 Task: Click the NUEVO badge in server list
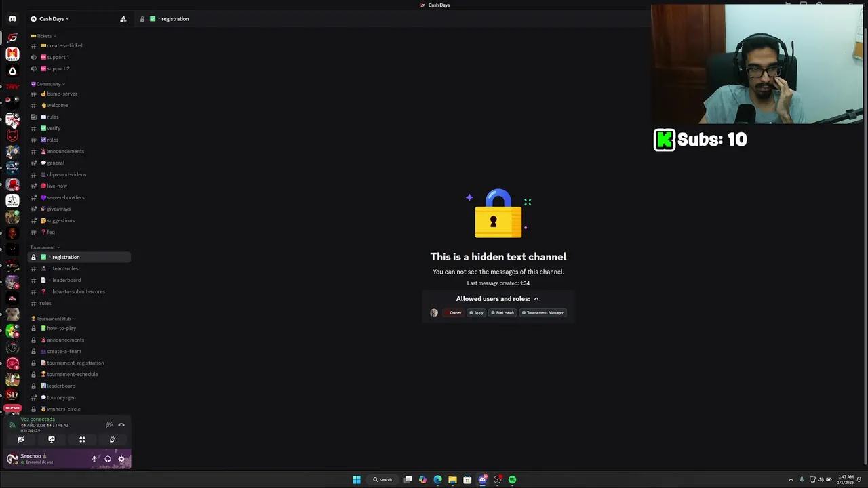pyautogui.click(x=12, y=408)
